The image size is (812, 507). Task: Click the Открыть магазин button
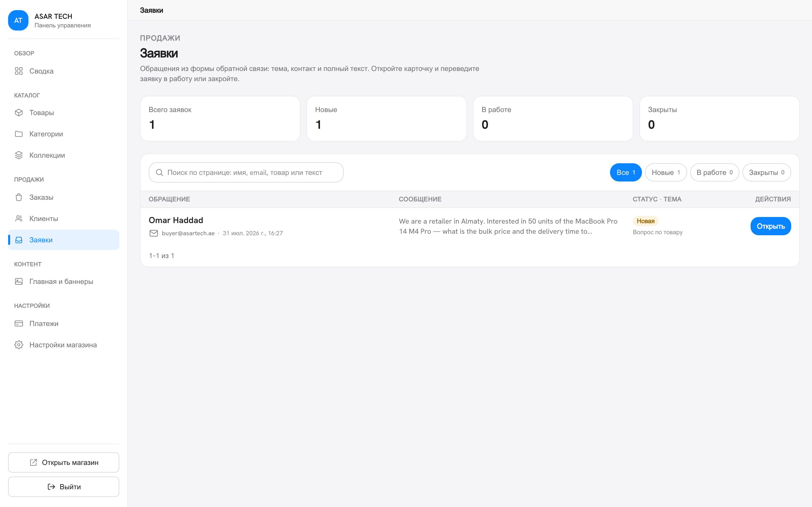click(64, 462)
